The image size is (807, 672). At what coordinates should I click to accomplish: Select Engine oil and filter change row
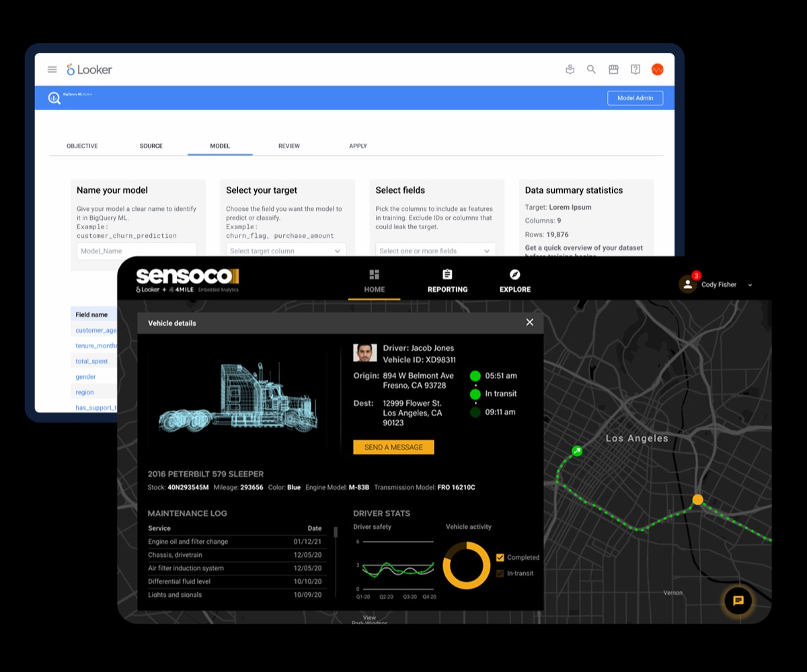236,542
